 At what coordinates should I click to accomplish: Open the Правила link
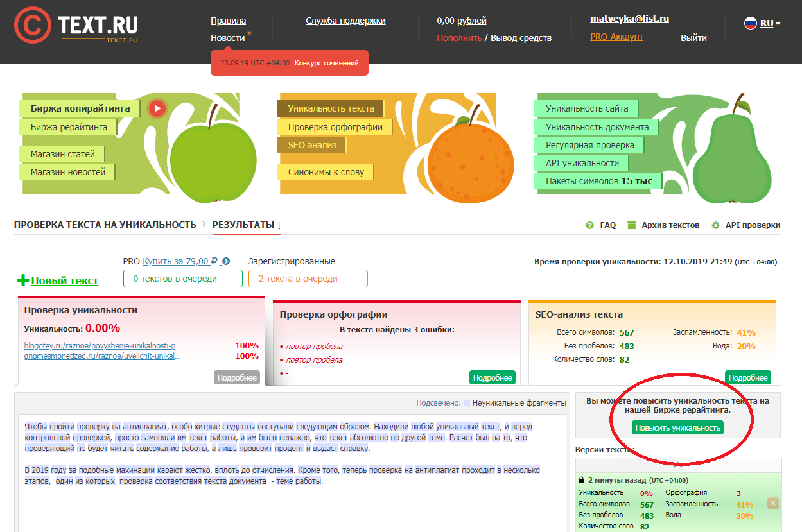[228, 21]
